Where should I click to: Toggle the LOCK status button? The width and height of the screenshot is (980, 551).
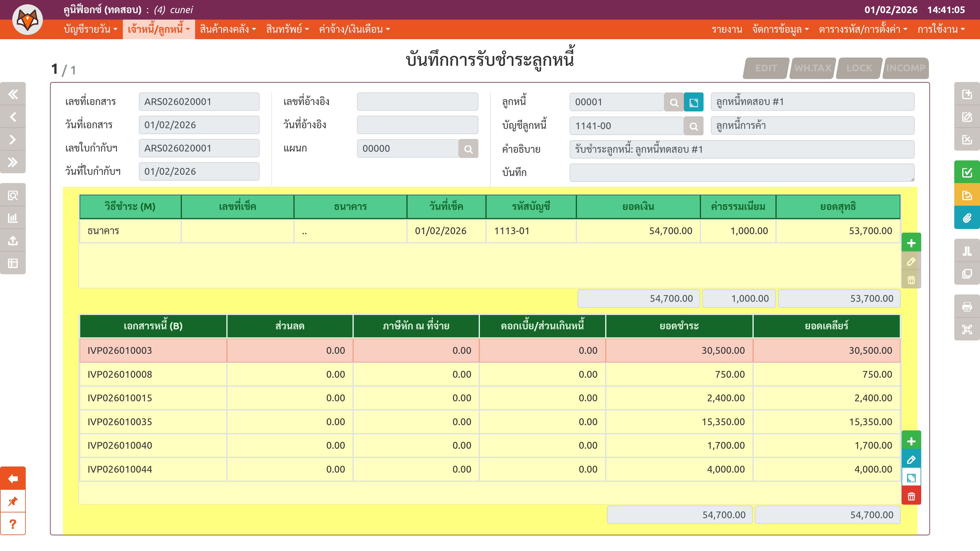pyautogui.click(x=859, y=68)
